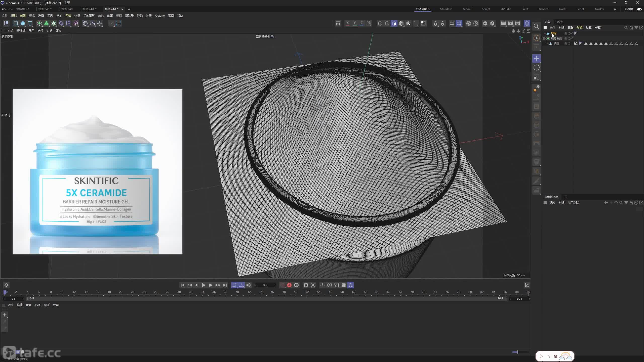Click the Render View clapperboard icon
This screenshot has width=644, height=362.
(503, 23)
